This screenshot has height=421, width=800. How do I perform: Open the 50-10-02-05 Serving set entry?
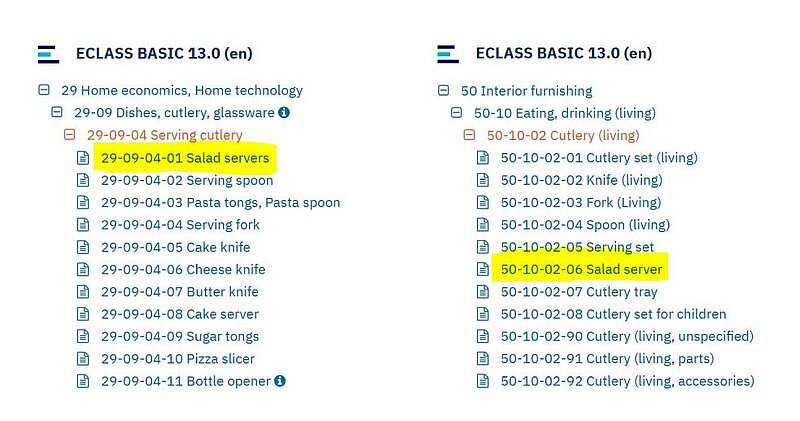(x=577, y=247)
